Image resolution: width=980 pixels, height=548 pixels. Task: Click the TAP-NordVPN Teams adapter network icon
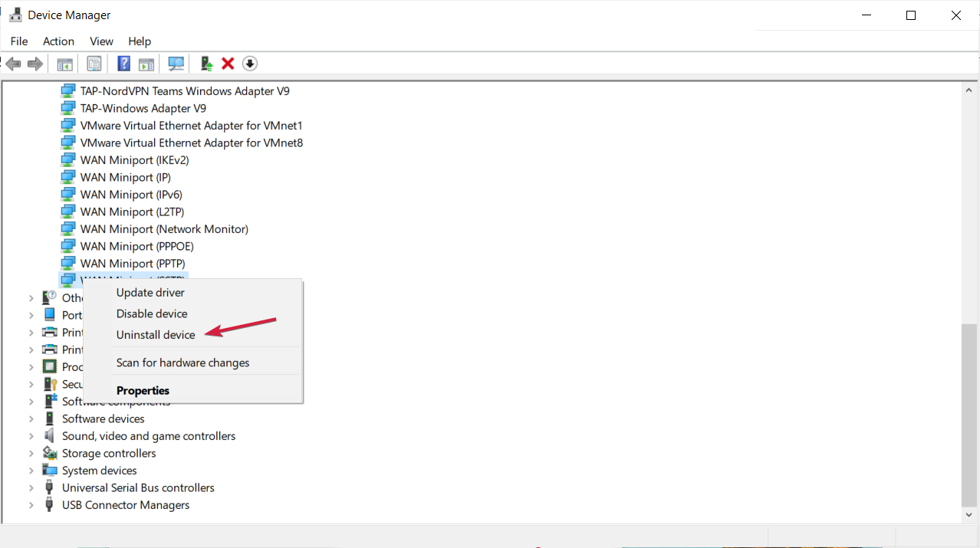point(69,91)
